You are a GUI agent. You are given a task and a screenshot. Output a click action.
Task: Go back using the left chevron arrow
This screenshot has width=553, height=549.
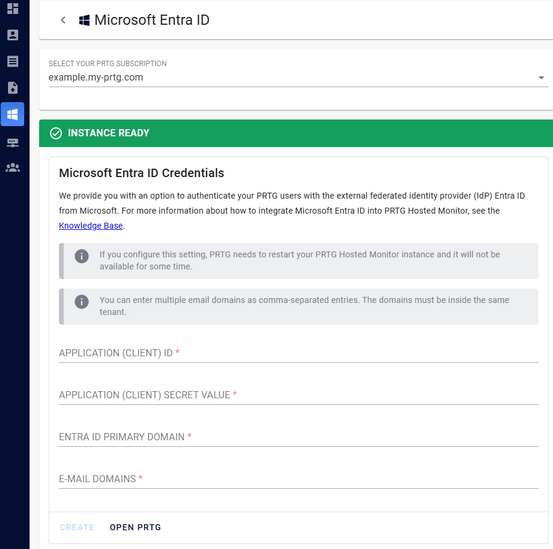(63, 20)
